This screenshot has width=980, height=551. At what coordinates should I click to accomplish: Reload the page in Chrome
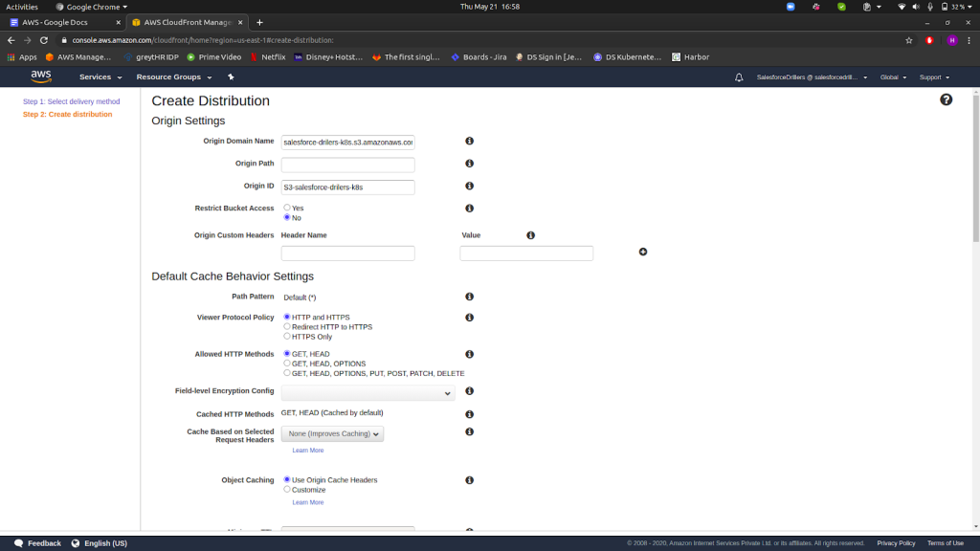click(x=44, y=40)
